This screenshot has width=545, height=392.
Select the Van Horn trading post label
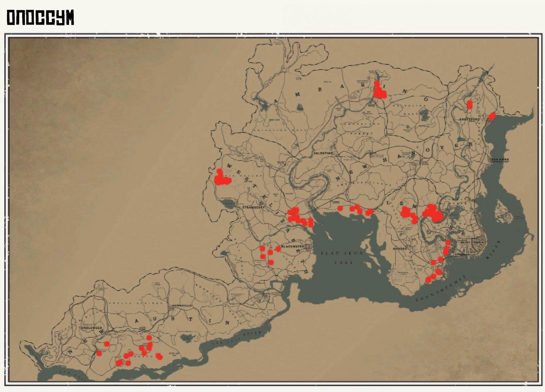click(500, 160)
